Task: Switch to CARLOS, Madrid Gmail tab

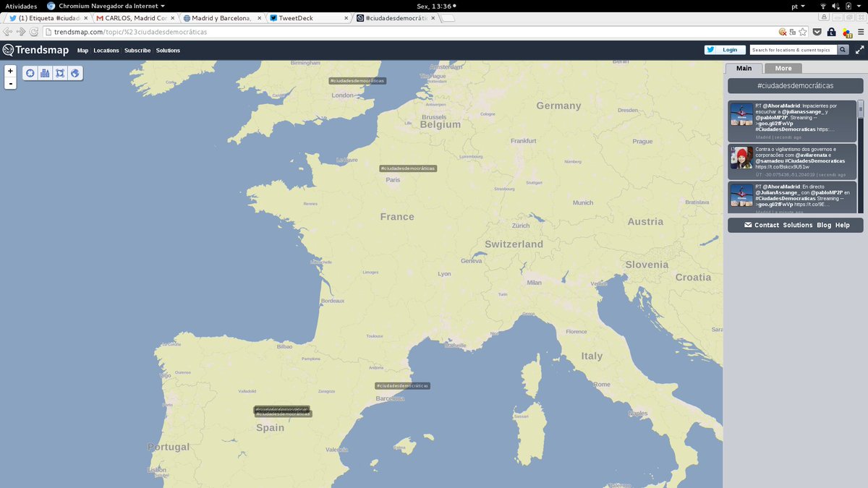Action: coord(135,18)
